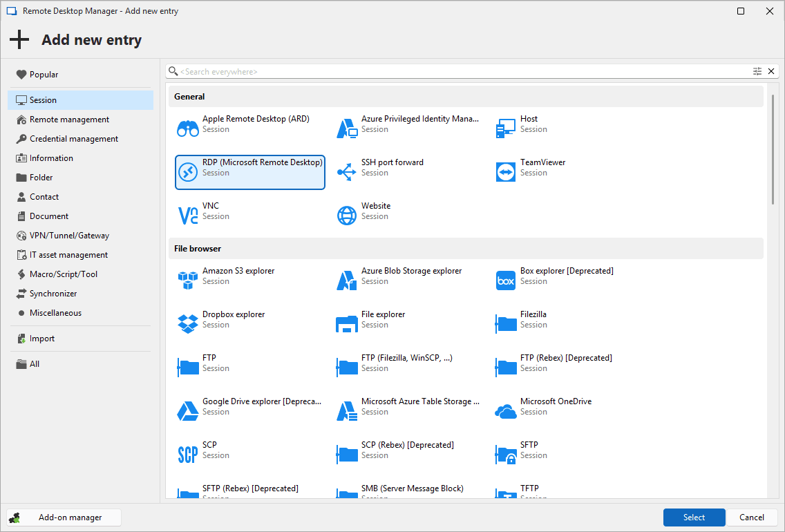Screen dimensions: 785x532
Task: Select the Dropbox explorer icon
Action: pyautogui.click(x=188, y=324)
